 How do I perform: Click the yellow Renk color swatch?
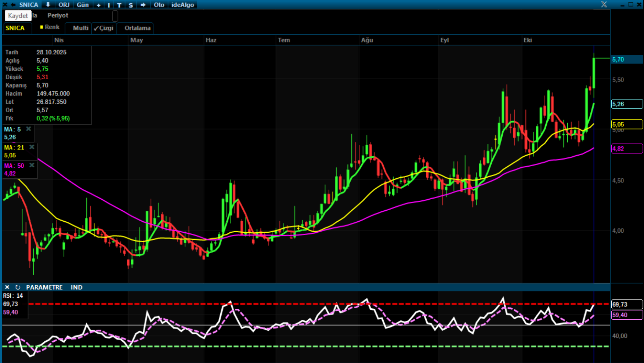coord(41,27)
